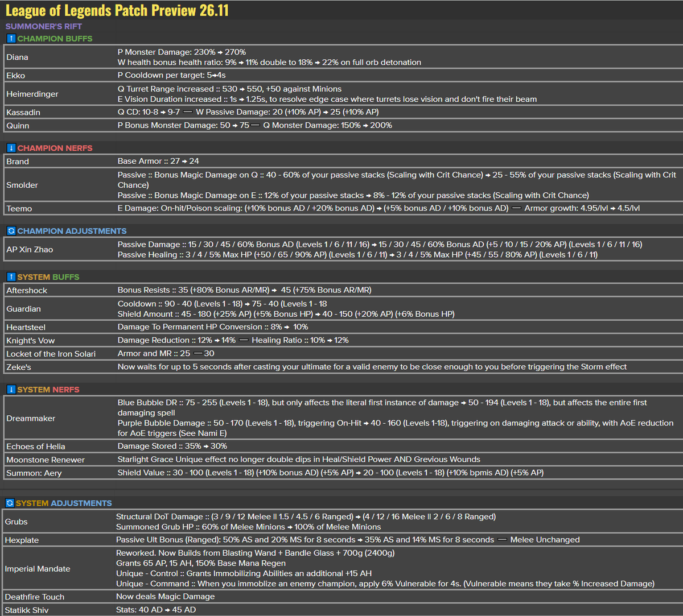The image size is (683, 616).
Task: Click the down-arrow icon beside System Nerfs
Action: point(11,390)
